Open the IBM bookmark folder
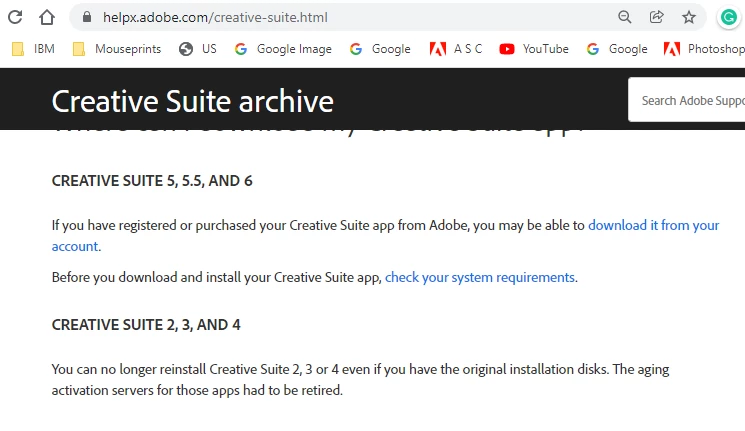The image size is (745, 431). (33, 49)
